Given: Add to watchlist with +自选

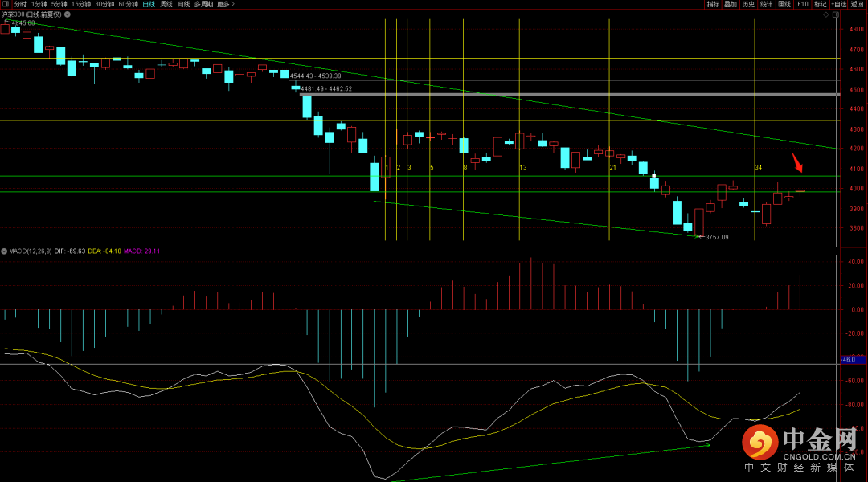Looking at the screenshot, I should 839,4.
